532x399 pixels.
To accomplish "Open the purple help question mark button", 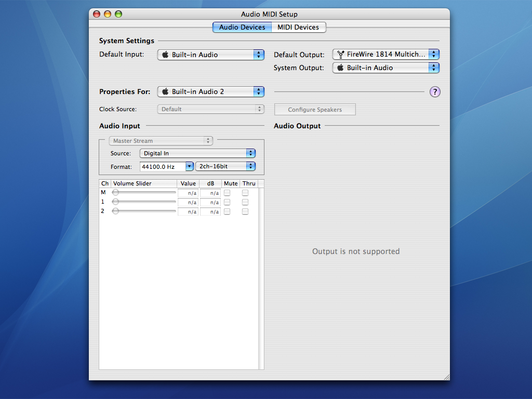I will point(435,91).
